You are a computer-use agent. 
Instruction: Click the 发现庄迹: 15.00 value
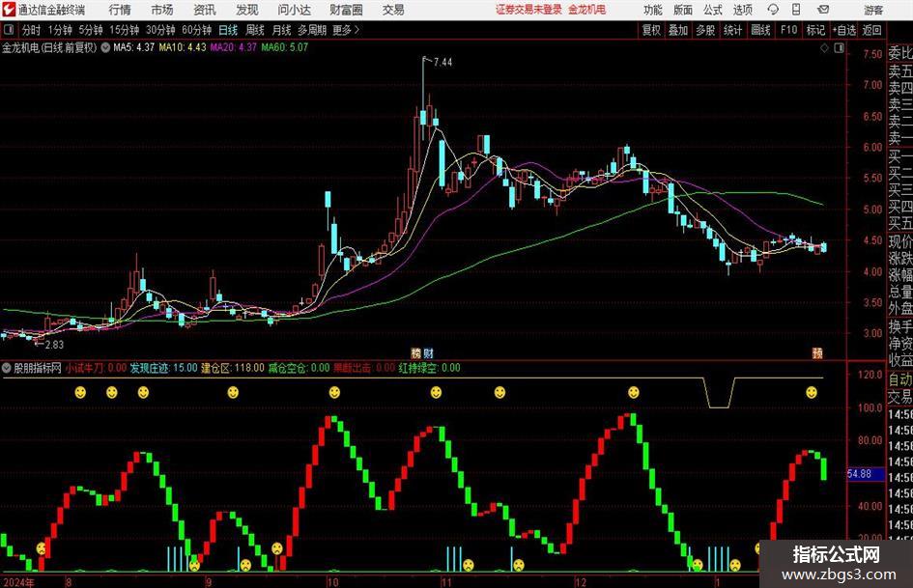[x=163, y=368]
